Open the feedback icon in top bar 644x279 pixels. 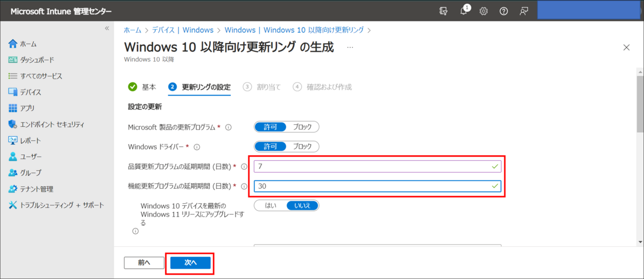524,11
